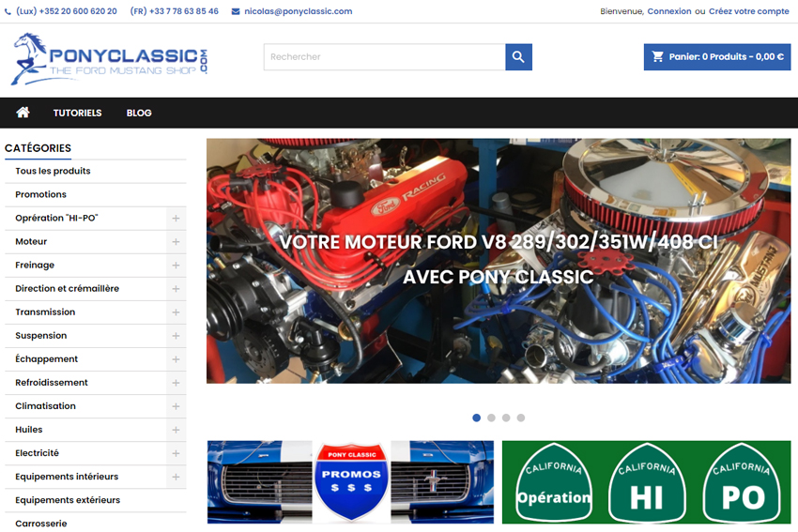This screenshot has height=532, width=798.
Task: Expand the Transmission category plus
Action: pyautogui.click(x=176, y=312)
